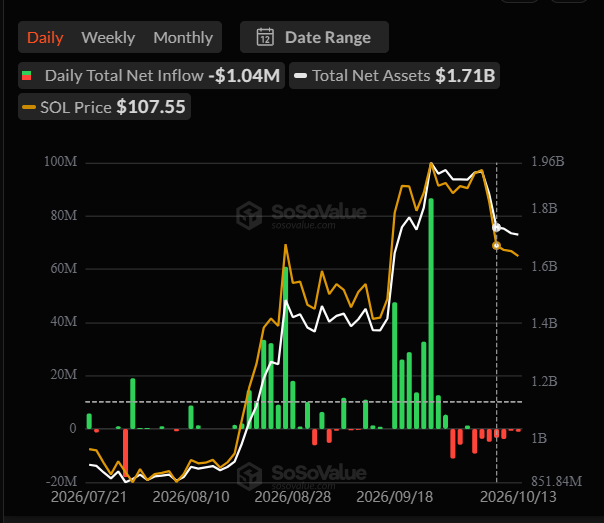Click the $107.55 SOL price value
Image resolution: width=604 pixels, height=523 pixels.
(151, 107)
